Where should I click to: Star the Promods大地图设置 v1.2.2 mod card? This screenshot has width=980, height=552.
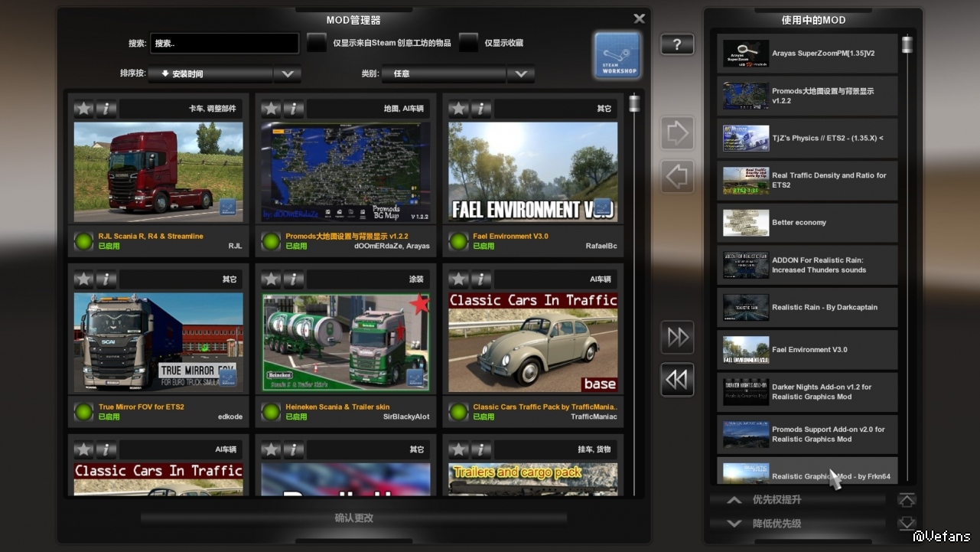(272, 109)
